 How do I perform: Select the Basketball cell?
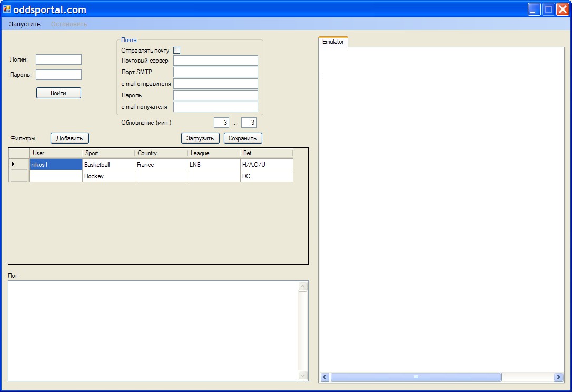[x=109, y=164]
